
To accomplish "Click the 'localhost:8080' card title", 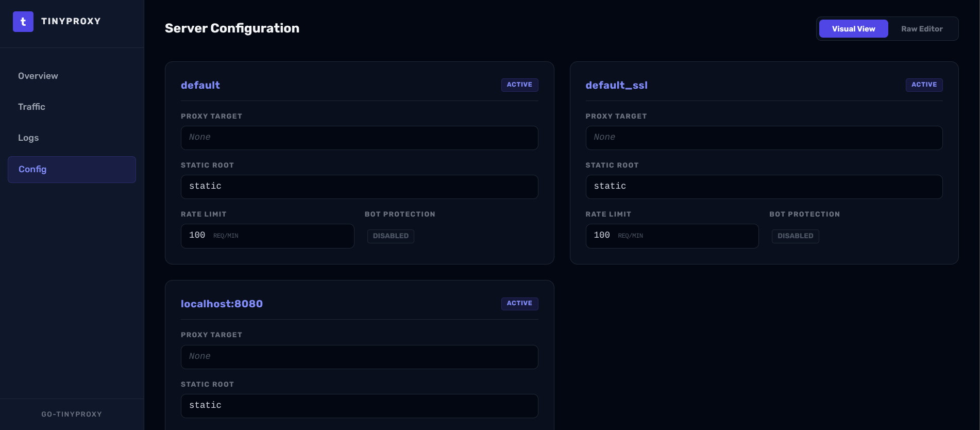I will [x=222, y=304].
